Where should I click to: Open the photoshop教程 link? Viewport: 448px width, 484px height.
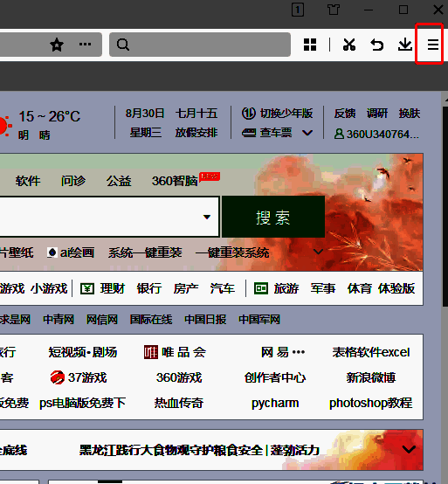pos(371,403)
